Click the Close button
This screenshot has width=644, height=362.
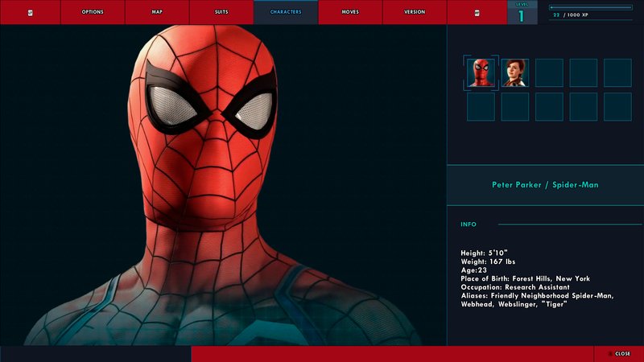619,353
